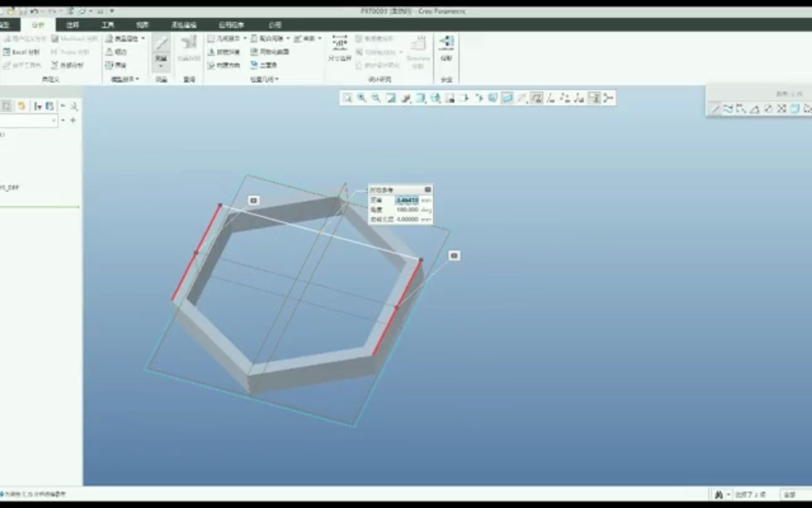
Task: Click the large 测量 pencil icon in ribbon
Action: [x=161, y=43]
